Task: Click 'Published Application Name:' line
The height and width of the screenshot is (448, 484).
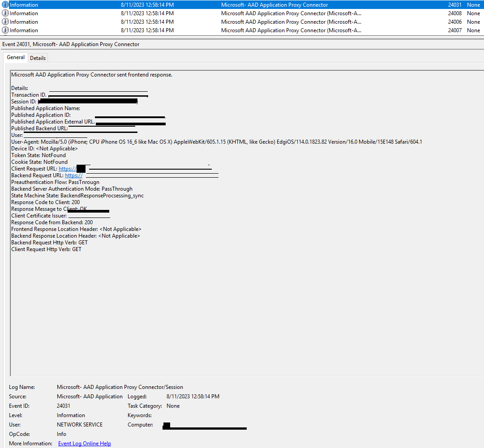Action: [x=46, y=108]
